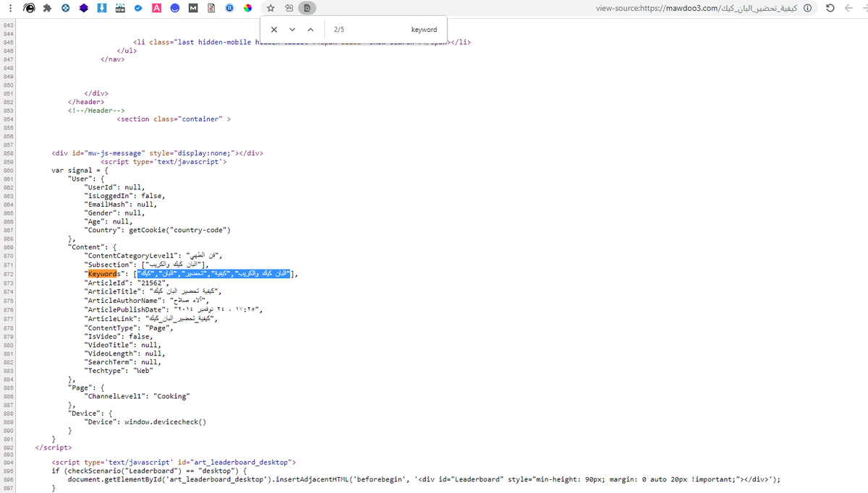Click the document page extension icon
The width and height of the screenshot is (868, 493).
point(210,8)
